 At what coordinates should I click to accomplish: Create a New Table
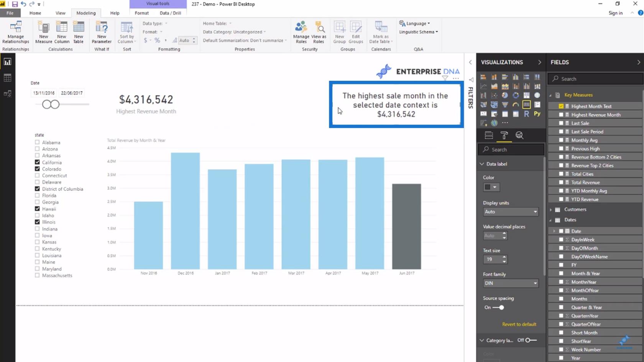[79, 33]
